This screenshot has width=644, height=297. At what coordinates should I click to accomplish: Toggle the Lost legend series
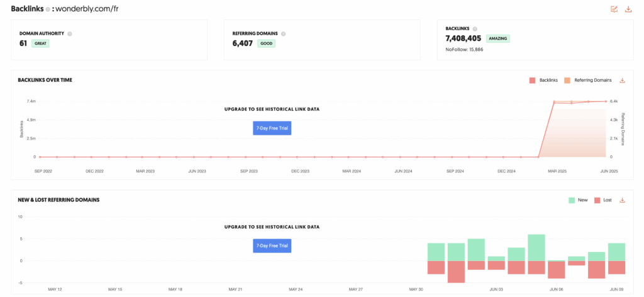(x=603, y=200)
